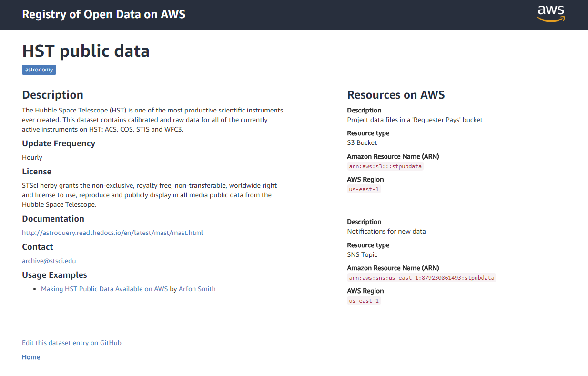Click the us-east-1 region under SNS Topic

pyautogui.click(x=364, y=301)
